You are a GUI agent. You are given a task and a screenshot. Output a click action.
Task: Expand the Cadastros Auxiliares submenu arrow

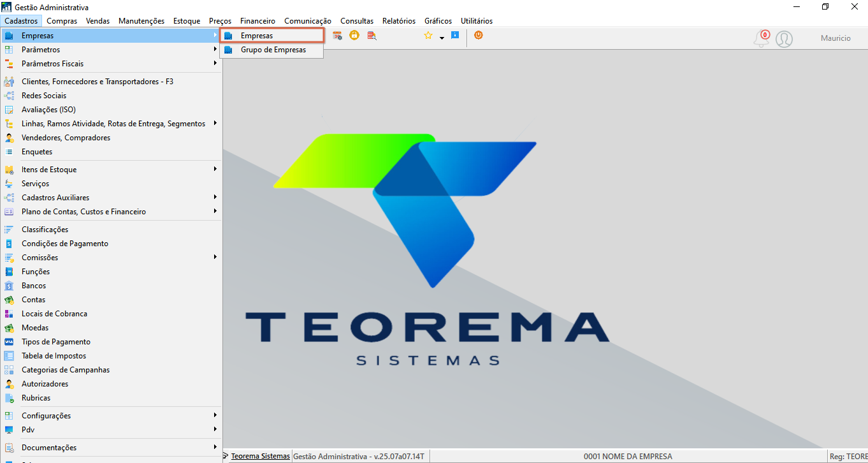(x=216, y=197)
